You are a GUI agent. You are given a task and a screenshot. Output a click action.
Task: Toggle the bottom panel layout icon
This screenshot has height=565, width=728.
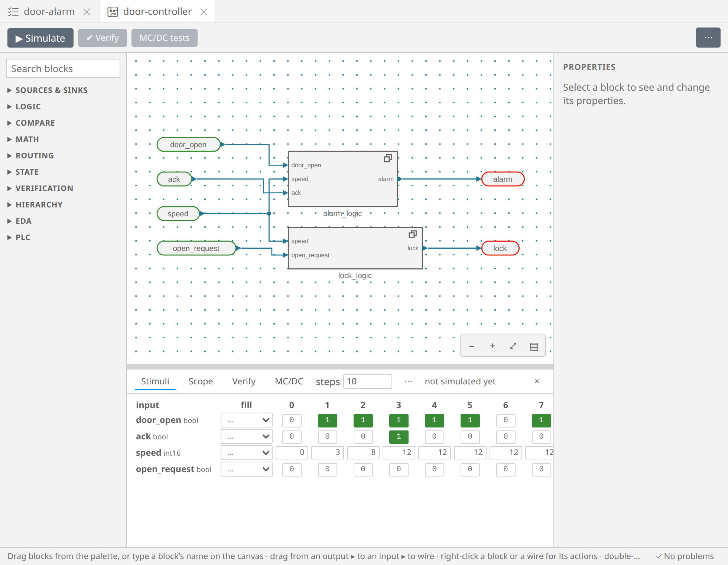click(534, 346)
